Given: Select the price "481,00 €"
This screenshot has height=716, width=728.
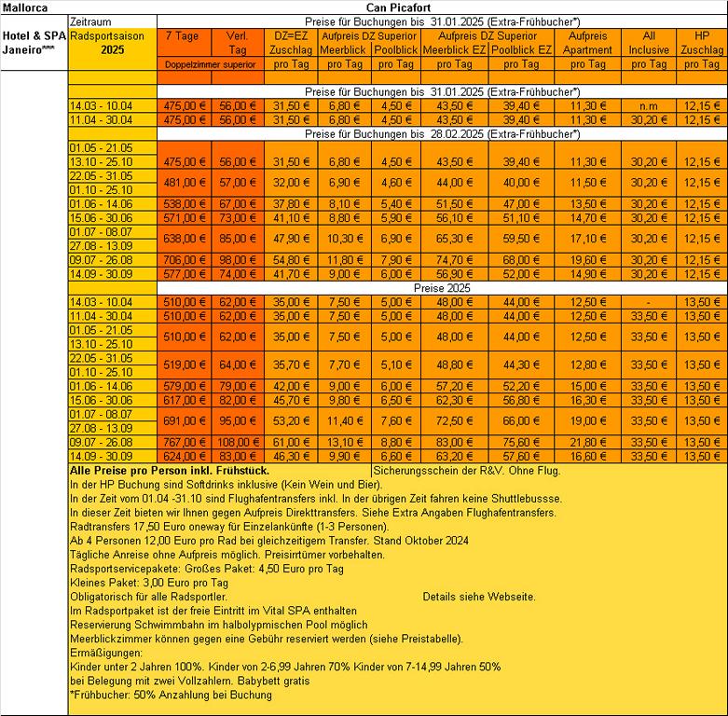Looking at the screenshot, I should tap(185, 183).
